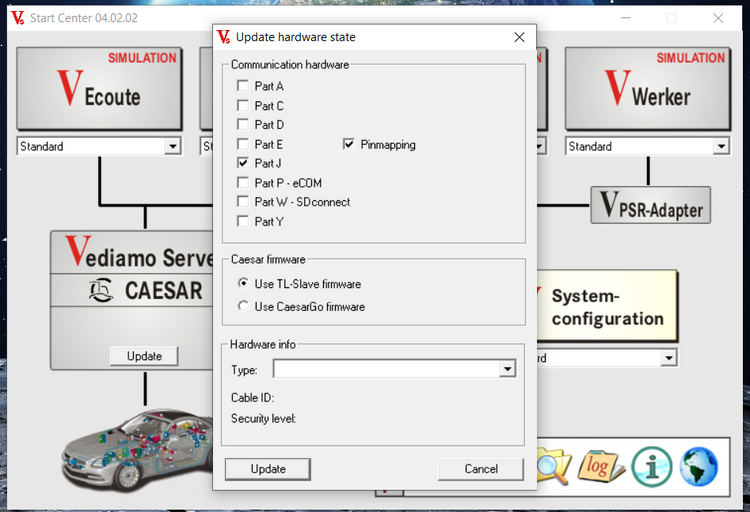Open the log folder icon
The width and height of the screenshot is (750, 512).
pos(600,466)
